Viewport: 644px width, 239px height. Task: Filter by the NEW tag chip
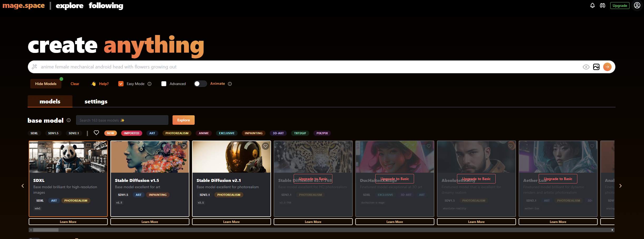[111, 133]
